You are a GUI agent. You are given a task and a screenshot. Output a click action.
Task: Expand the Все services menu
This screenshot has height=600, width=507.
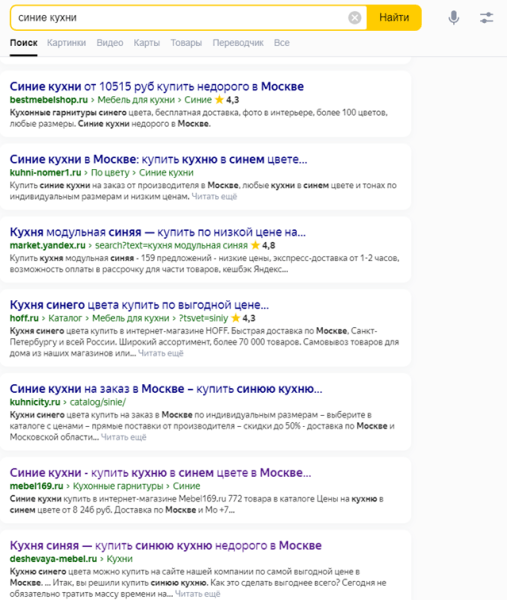[x=282, y=43]
